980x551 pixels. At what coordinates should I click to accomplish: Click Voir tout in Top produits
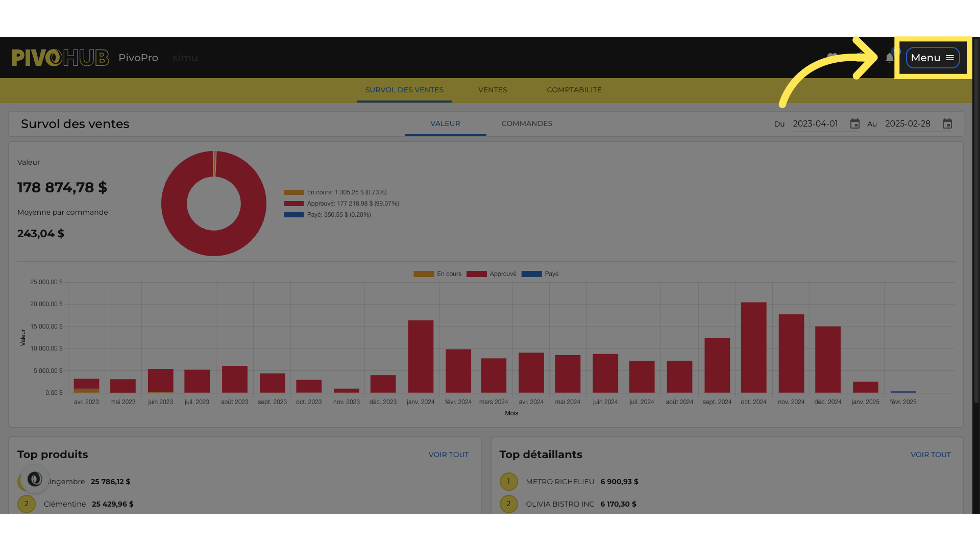448,455
